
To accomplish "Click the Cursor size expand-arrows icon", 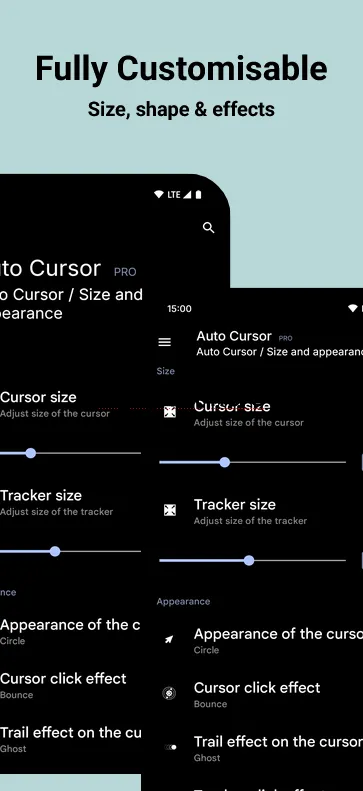I will click(x=170, y=412).
